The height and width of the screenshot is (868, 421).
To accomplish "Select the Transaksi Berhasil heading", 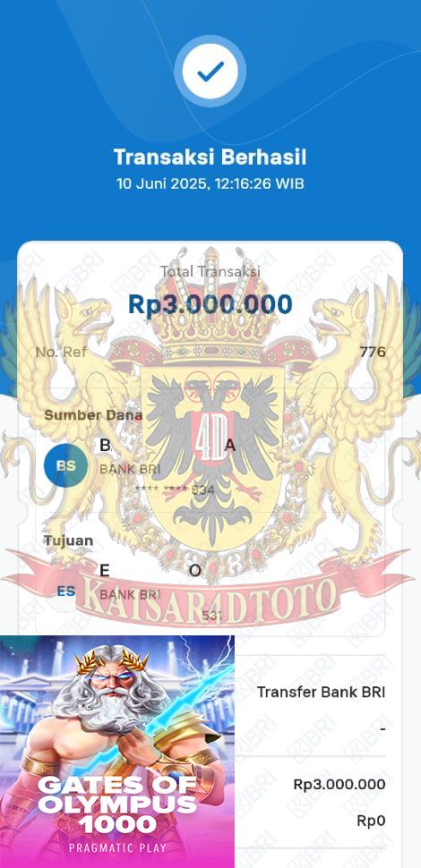I will (210, 157).
